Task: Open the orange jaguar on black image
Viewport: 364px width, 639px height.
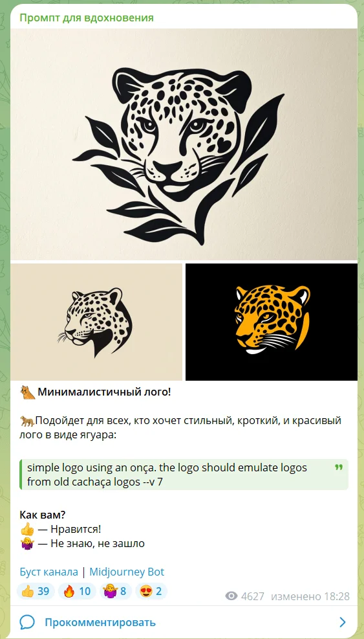Action: tap(271, 322)
